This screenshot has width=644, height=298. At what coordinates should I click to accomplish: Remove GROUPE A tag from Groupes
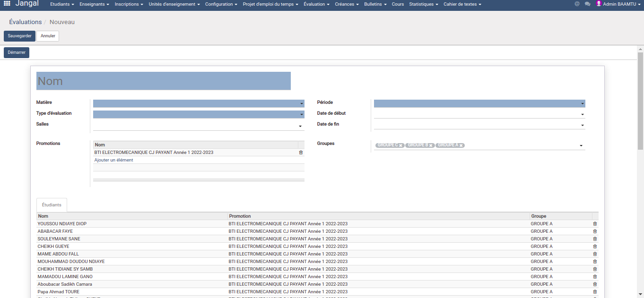tap(461, 145)
